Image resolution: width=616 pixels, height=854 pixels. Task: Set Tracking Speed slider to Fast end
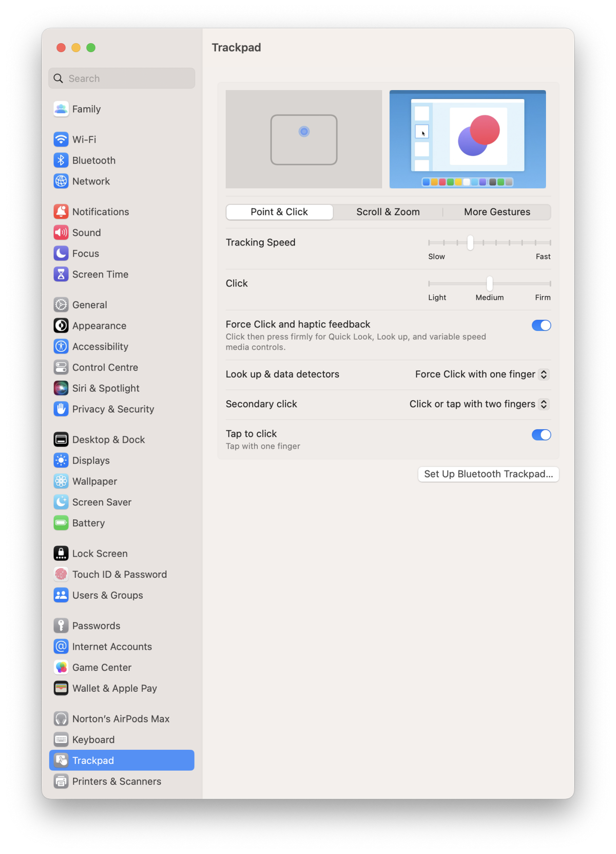550,242
